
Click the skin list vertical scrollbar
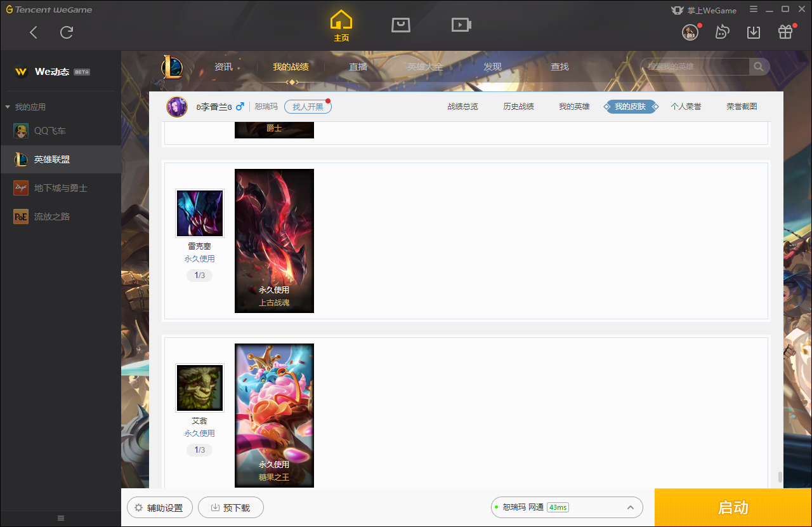pos(780,477)
